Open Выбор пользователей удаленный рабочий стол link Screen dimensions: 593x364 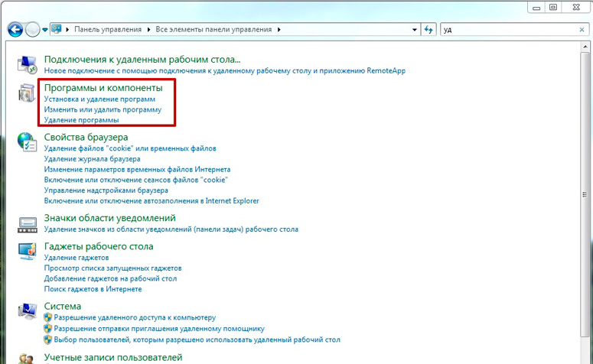197,340
